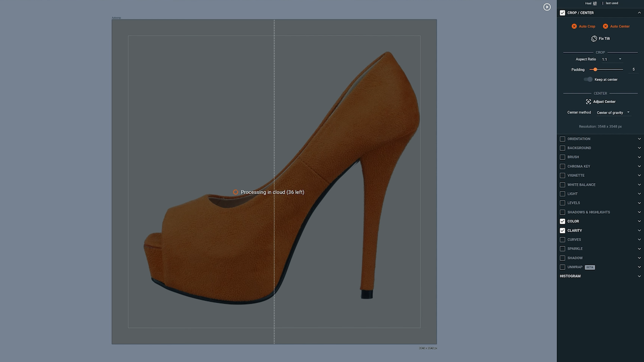Click the Unwrap BETA badge
Image resolution: width=644 pixels, height=362 pixels.
pos(589,267)
